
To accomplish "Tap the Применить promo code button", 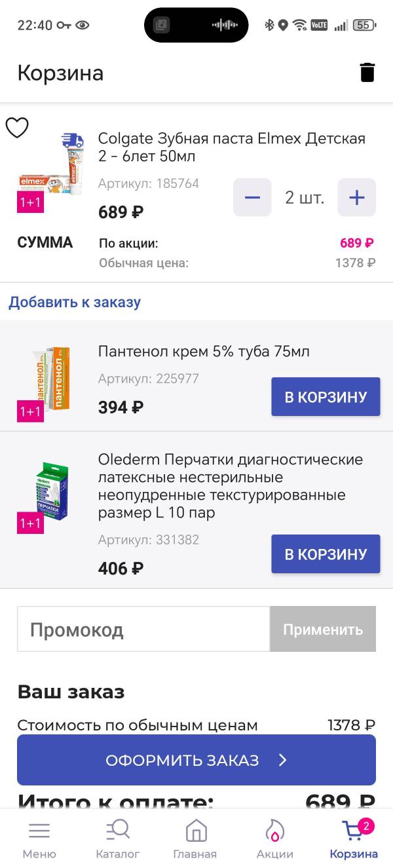I will pos(322,629).
